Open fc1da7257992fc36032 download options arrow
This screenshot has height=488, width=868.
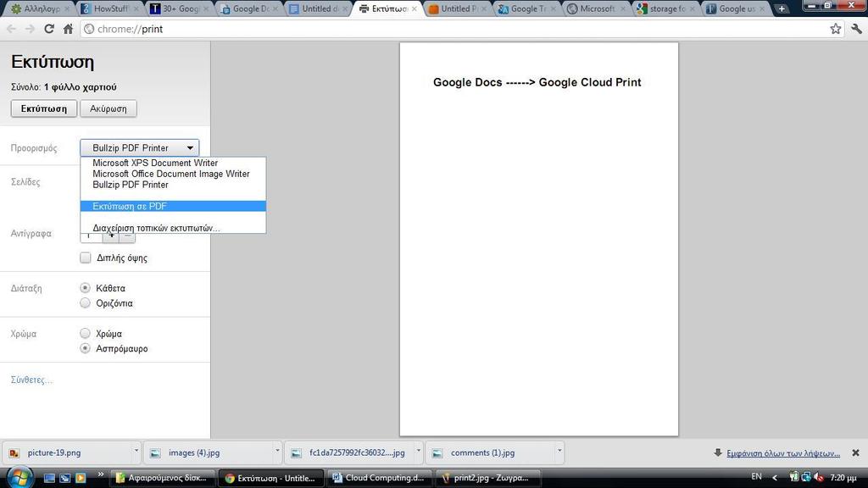(x=419, y=451)
